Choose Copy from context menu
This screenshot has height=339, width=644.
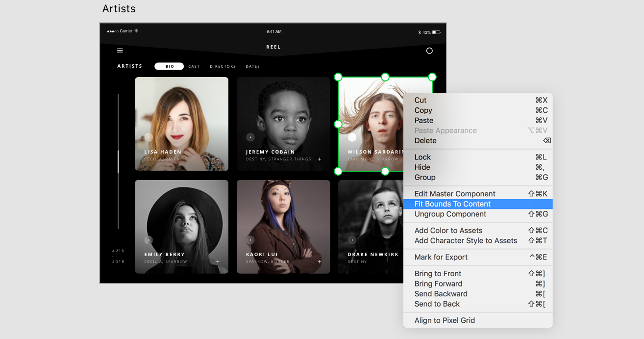478,110
